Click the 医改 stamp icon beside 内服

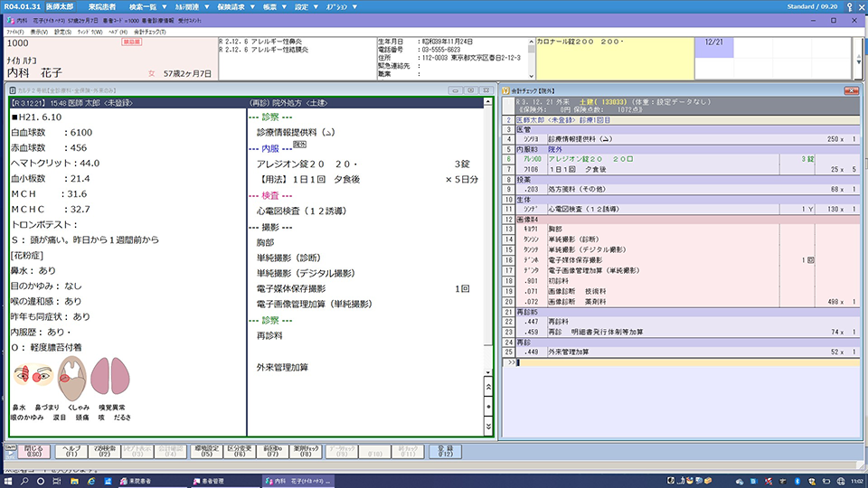click(x=299, y=145)
